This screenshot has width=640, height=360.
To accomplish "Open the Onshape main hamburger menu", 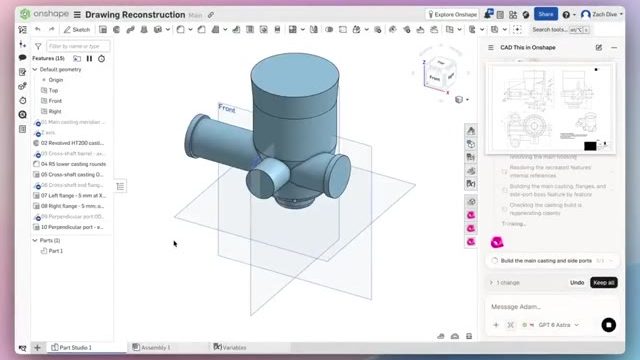I will (x=77, y=15).
